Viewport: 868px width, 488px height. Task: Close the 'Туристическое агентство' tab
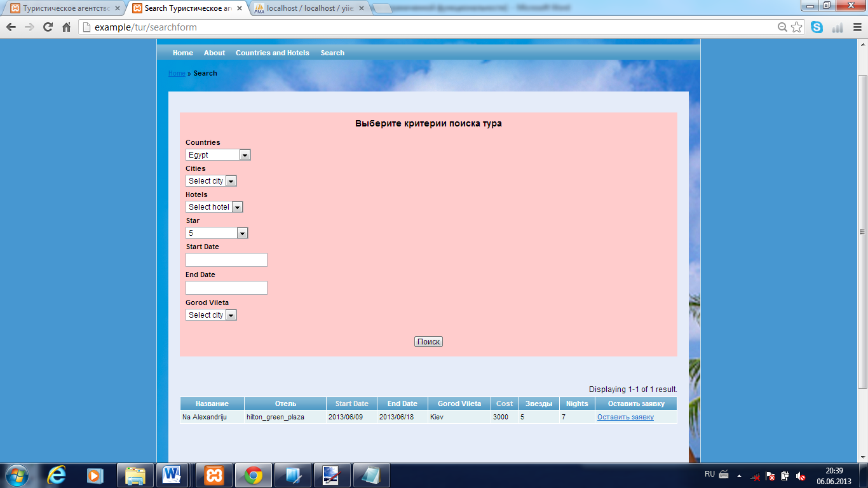117,8
